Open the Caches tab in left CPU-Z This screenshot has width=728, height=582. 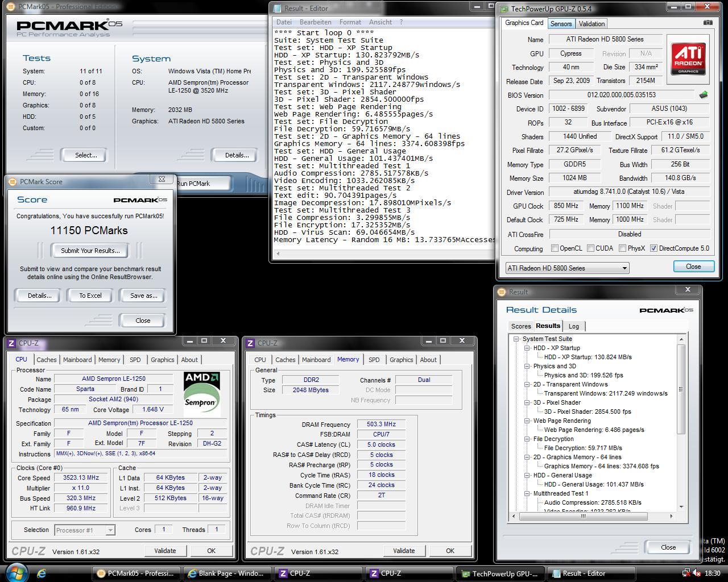coord(47,360)
